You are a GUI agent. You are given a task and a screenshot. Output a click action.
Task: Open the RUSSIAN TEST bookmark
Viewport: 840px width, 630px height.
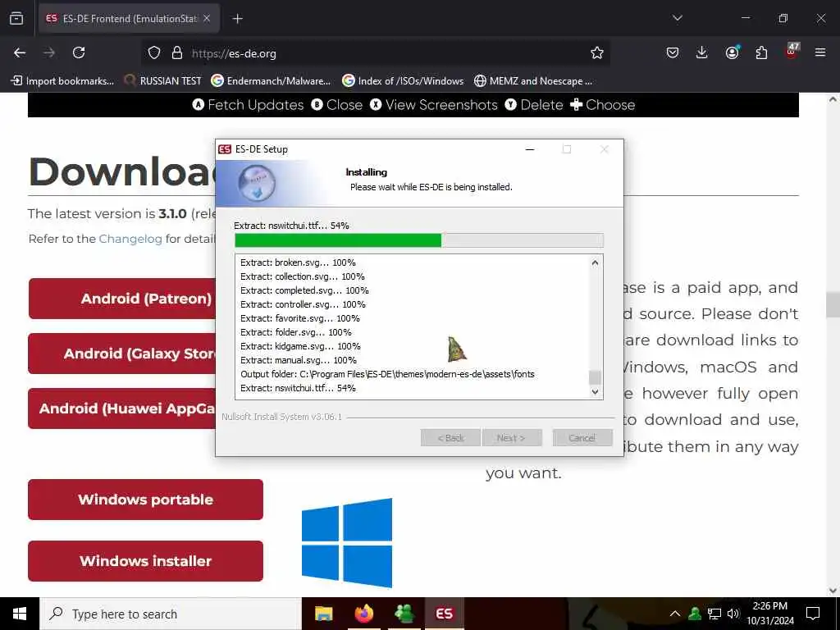[163, 81]
